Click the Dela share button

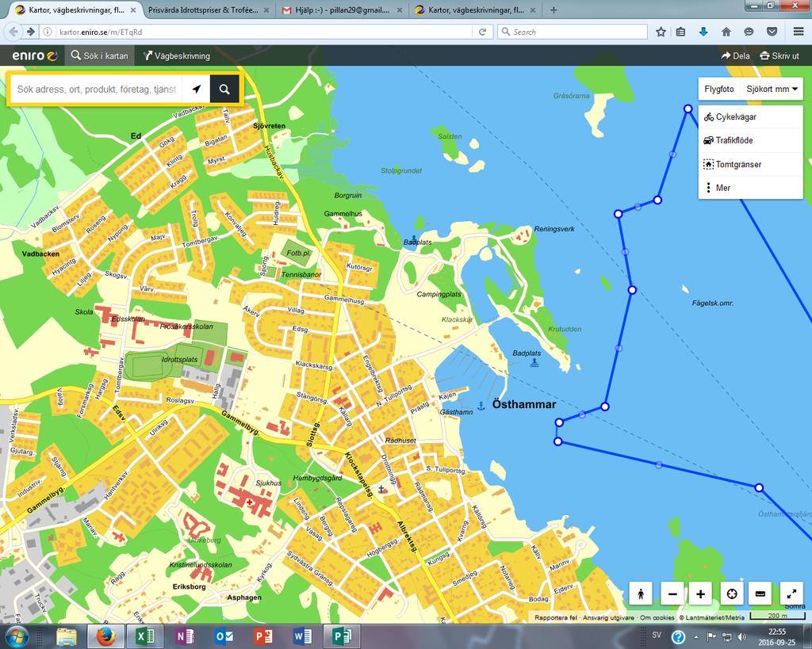point(735,56)
